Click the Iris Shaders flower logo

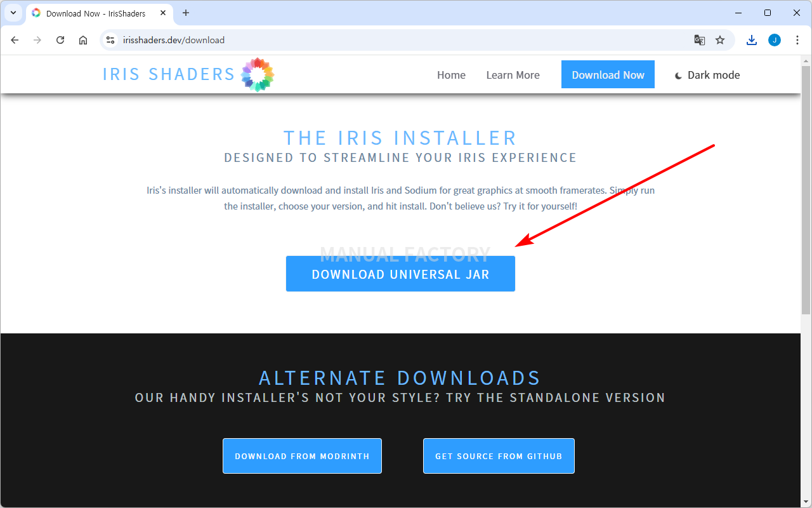point(258,74)
